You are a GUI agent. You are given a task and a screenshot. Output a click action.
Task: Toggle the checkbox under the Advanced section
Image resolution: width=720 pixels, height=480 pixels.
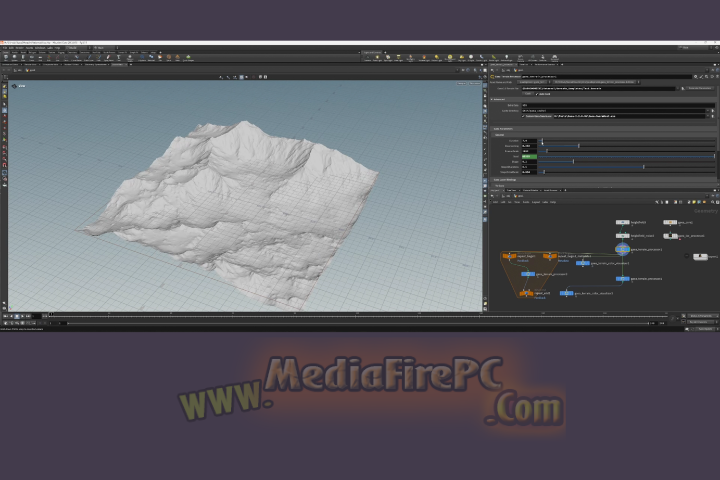click(x=523, y=116)
